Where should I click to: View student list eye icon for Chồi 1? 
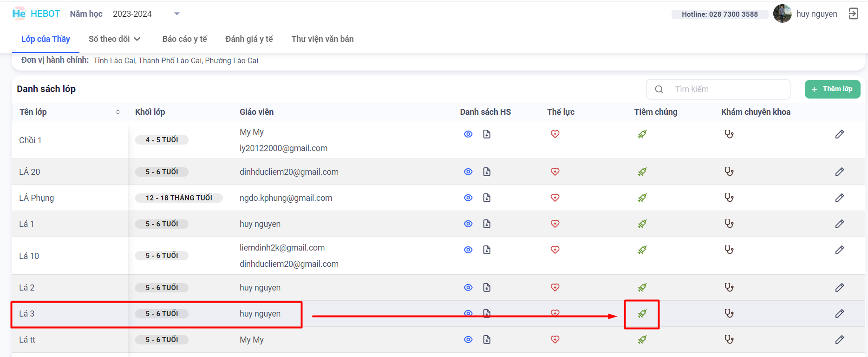(x=468, y=134)
